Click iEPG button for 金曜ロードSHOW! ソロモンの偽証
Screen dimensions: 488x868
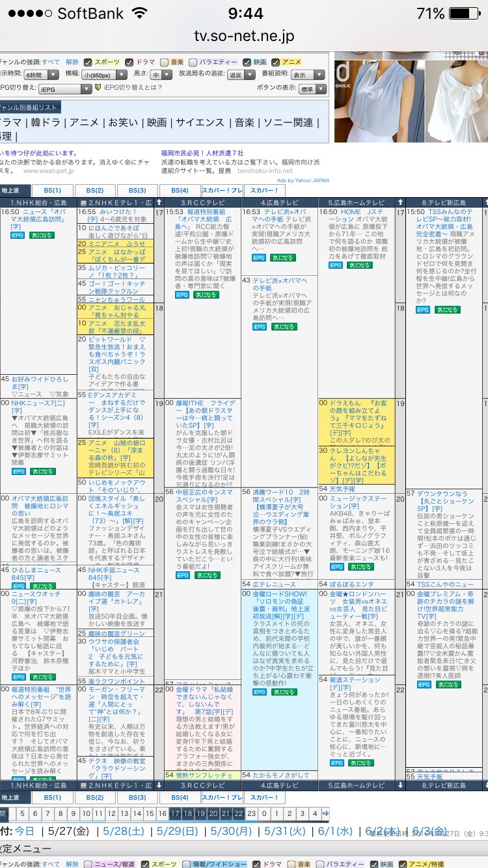click(x=259, y=692)
